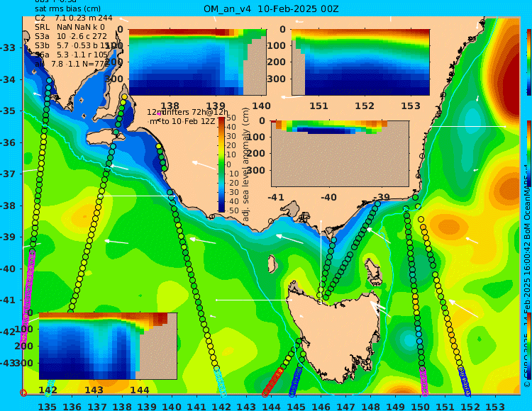Image resolution: width=532 pixels, height=411 pixels.
Task: Click King Island northwest of Tasmania
Action: (x=272, y=264)
